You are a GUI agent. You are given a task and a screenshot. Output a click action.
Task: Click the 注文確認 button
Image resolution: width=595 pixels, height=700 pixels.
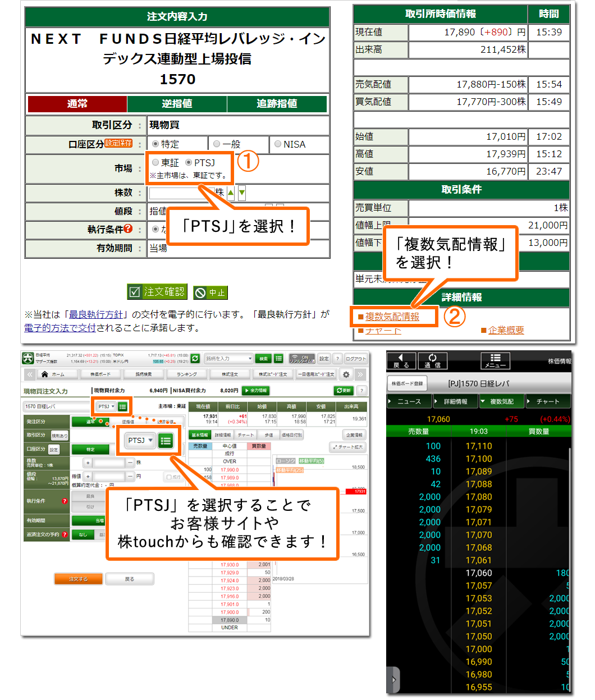coord(157,292)
